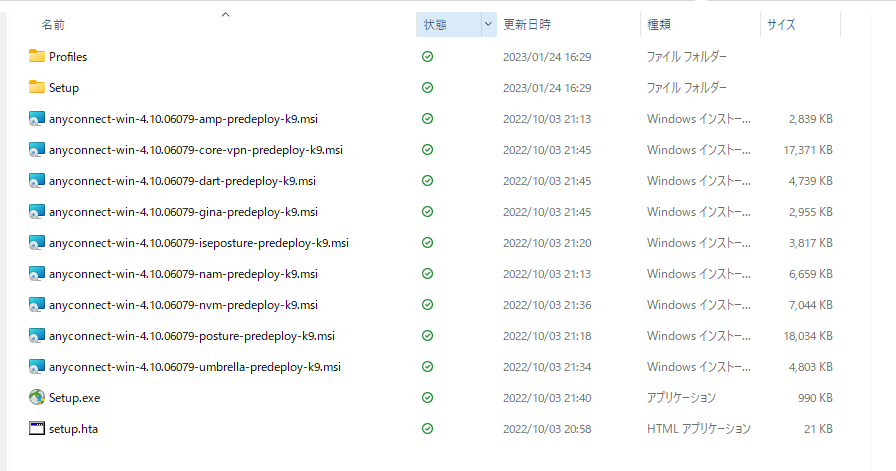The height and width of the screenshot is (471, 896).
Task: Click the iseposture-predeploy msi installer icon
Action: tap(37, 242)
